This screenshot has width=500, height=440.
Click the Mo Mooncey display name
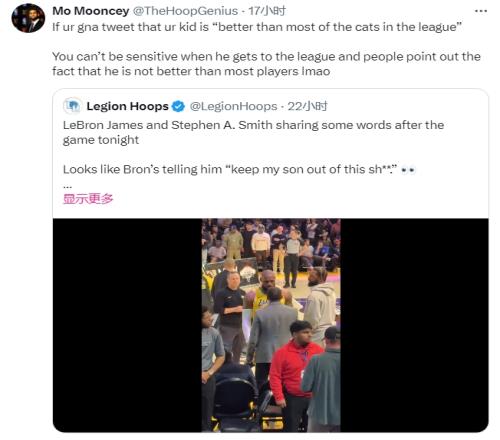tap(91, 11)
